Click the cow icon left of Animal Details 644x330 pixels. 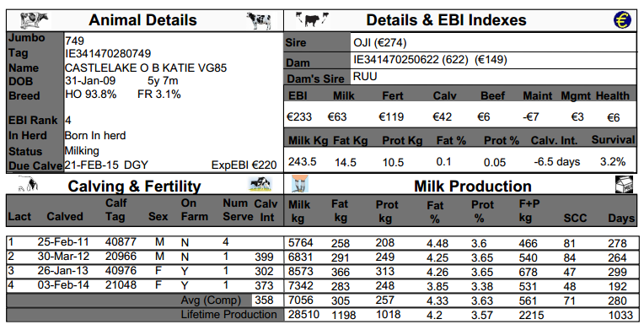pos(35,19)
